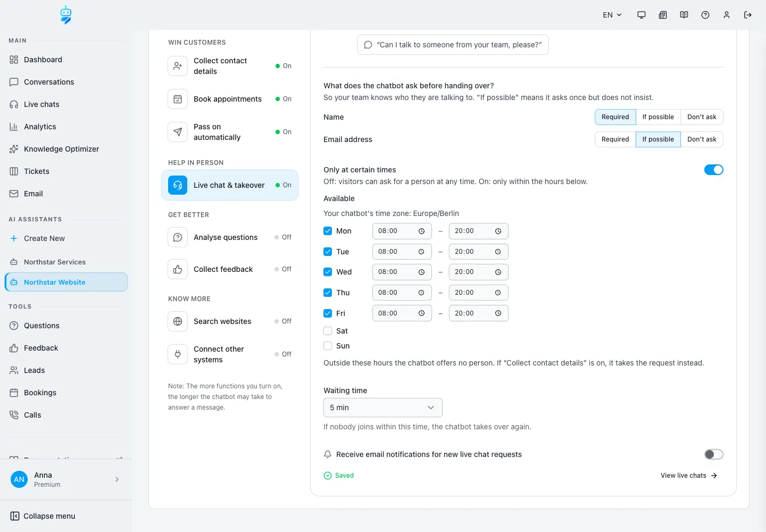Open the EN language dropdown

click(x=612, y=15)
